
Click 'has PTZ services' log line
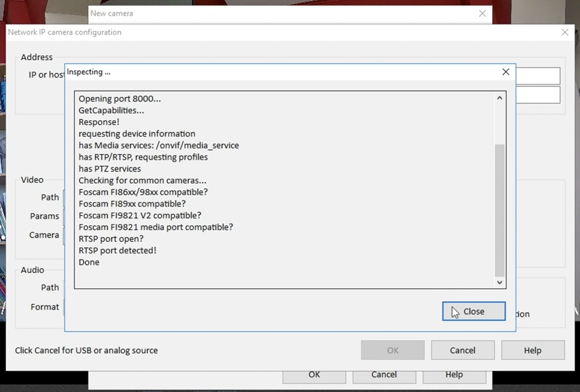pyautogui.click(x=110, y=169)
